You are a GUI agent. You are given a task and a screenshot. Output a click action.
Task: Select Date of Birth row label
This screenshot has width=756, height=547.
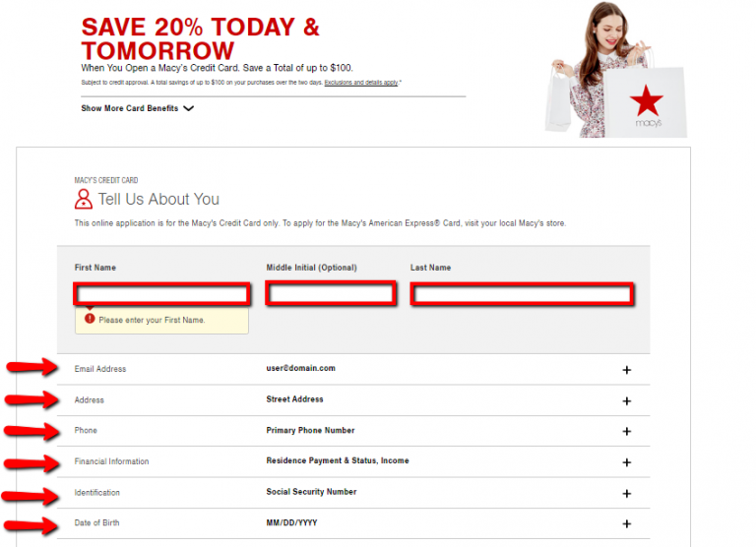click(x=96, y=523)
